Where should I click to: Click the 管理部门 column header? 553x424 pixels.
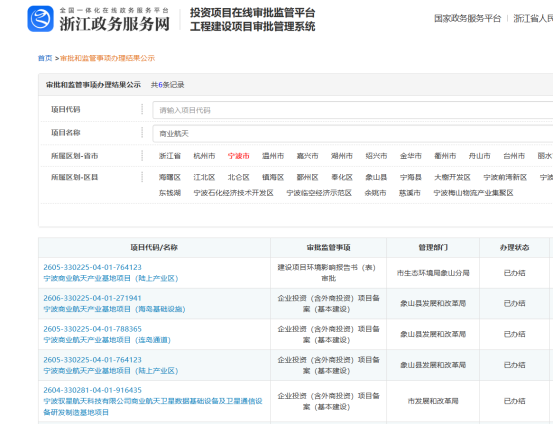coord(433,248)
